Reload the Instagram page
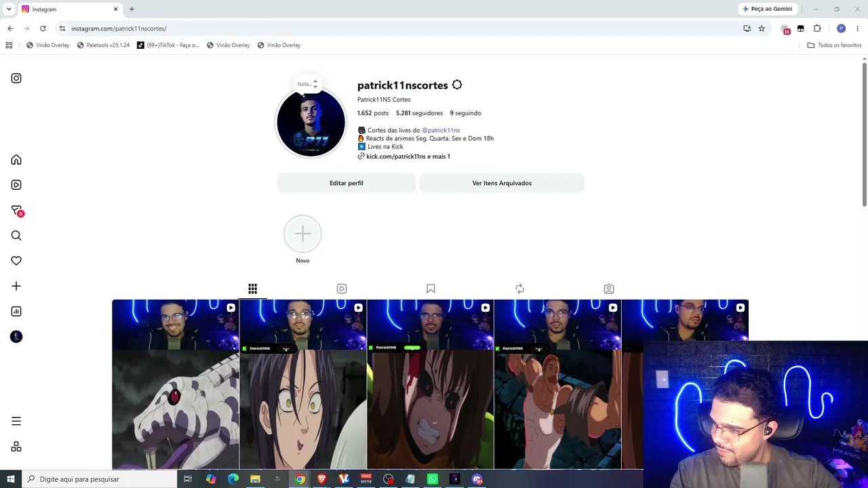The width and height of the screenshot is (868, 488). [43, 28]
